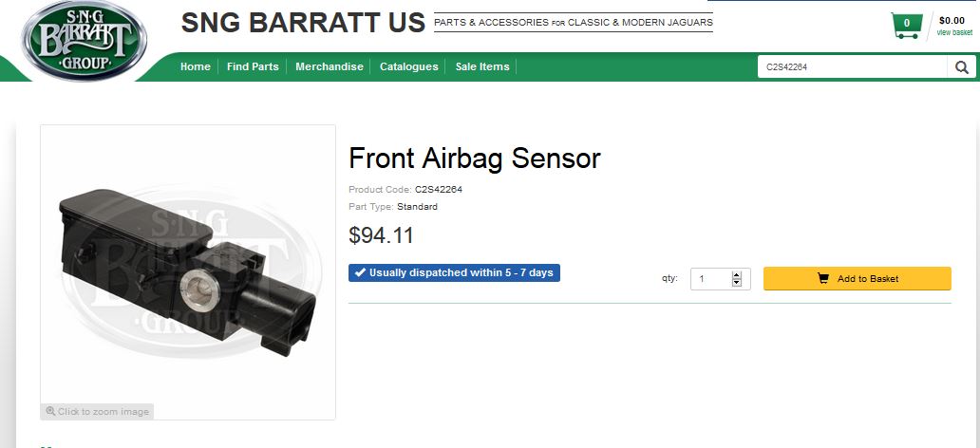Image resolution: width=980 pixels, height=448 pixels.
Task: Open the Find Parts menu
Action: click(253, 66)
